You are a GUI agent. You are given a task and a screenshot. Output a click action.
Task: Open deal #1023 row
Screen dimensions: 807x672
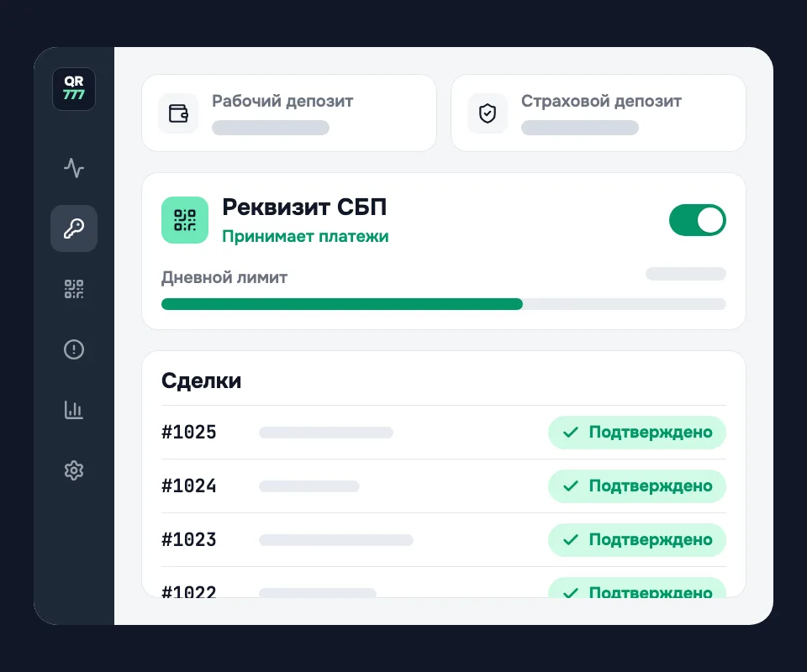[444, 540]
